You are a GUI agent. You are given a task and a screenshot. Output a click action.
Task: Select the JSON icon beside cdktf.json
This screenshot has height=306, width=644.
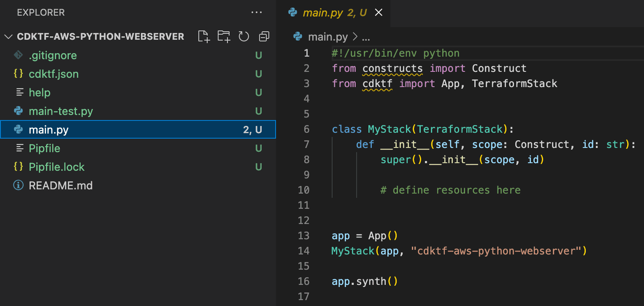[18, 74]
